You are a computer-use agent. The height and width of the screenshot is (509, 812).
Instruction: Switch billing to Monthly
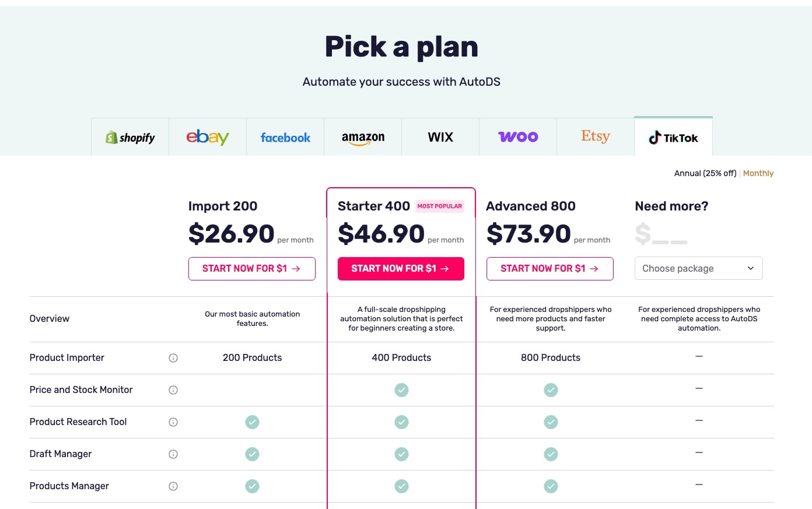click(x=758, y=173)
